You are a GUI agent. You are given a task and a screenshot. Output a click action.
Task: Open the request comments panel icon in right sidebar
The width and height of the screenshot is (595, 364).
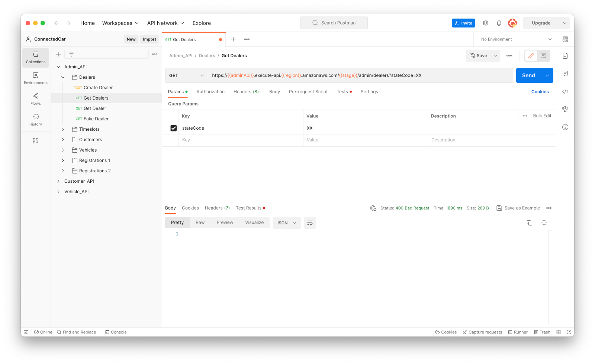click(x=565, y=74)
